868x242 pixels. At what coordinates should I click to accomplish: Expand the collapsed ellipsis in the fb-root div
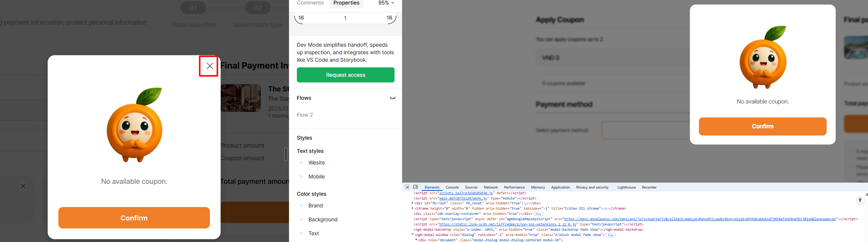pos(526,203)
